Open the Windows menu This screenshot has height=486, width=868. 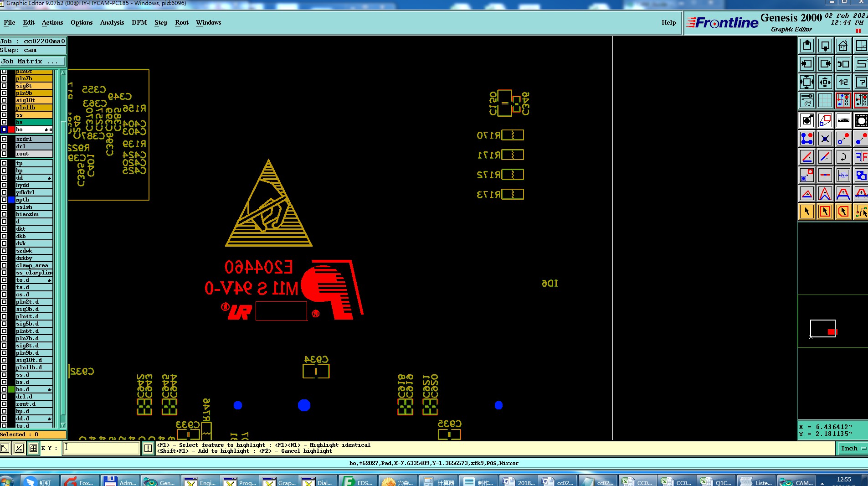(x=209, y=22)
